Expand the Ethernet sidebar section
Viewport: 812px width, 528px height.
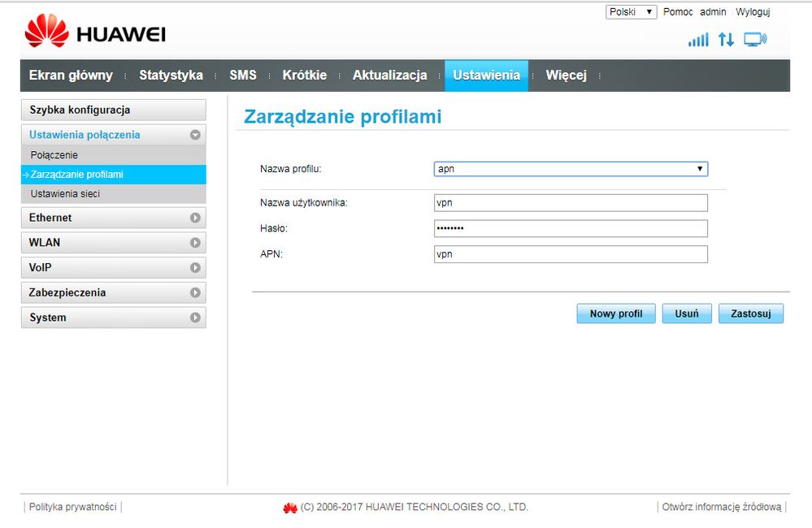tap(195, 218)
